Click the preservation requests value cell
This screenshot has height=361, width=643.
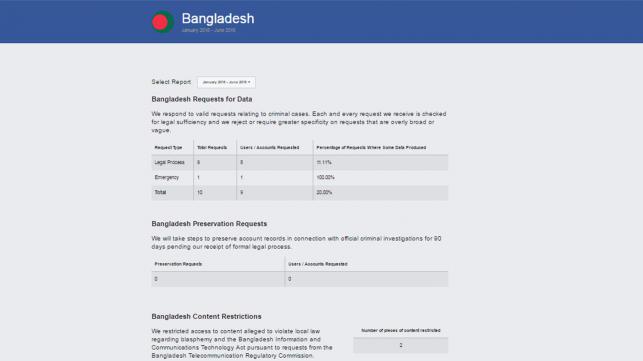click(x=218, y=279)
